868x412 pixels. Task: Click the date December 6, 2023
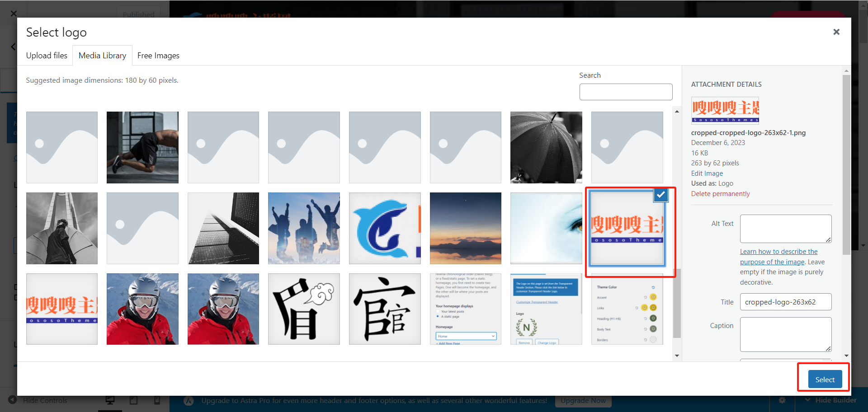718,143
